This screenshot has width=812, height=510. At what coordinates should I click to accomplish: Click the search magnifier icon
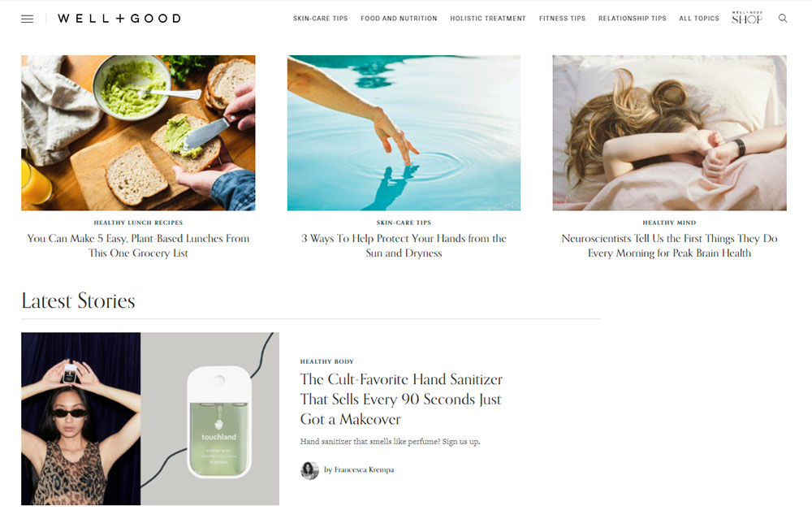783,18
